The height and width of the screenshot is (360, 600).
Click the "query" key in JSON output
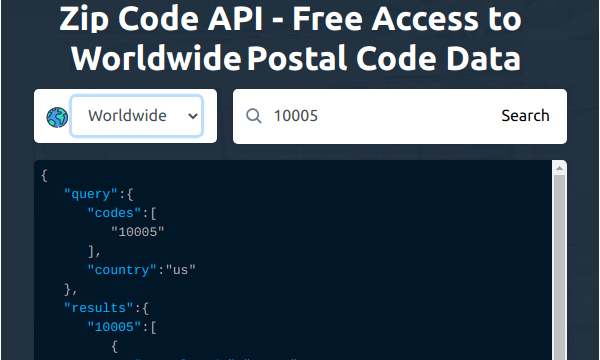point(91,194)
